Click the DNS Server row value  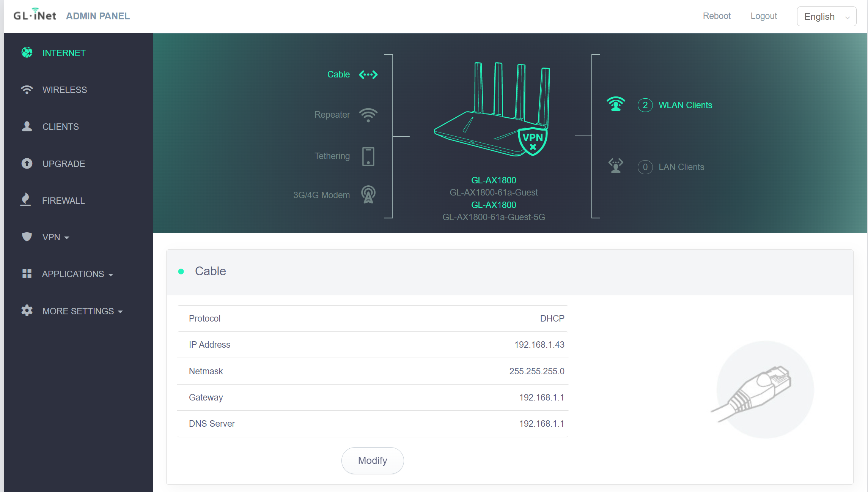point(541,424)
